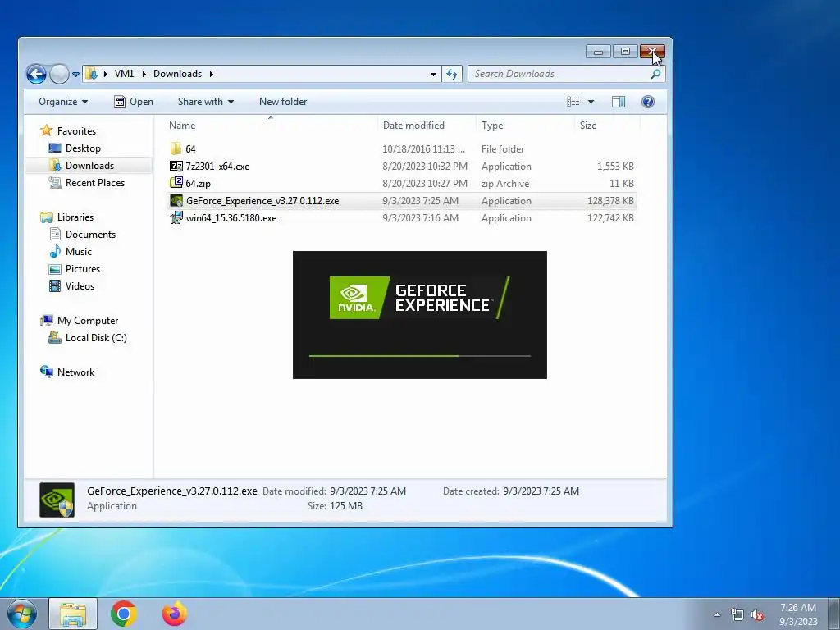Click the Windows Start button
Screen dimensions: 840x630
tap(21, 614)
